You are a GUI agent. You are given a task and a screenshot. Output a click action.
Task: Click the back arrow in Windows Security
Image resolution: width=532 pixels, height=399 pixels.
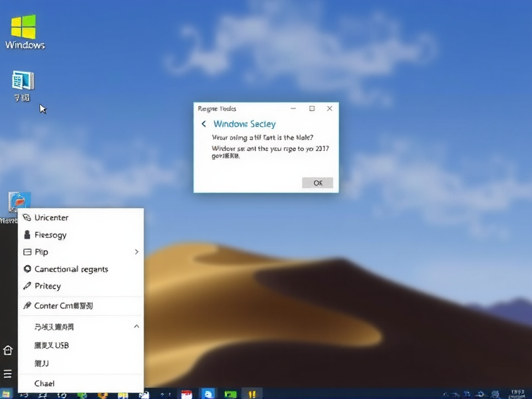click(x=204, y=124)
